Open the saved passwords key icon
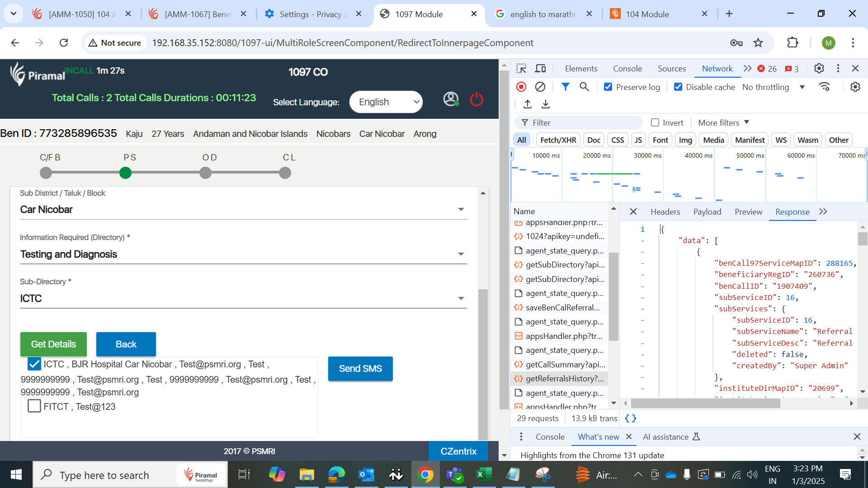This screenshot has width=868, height=488. click(736, 42)
